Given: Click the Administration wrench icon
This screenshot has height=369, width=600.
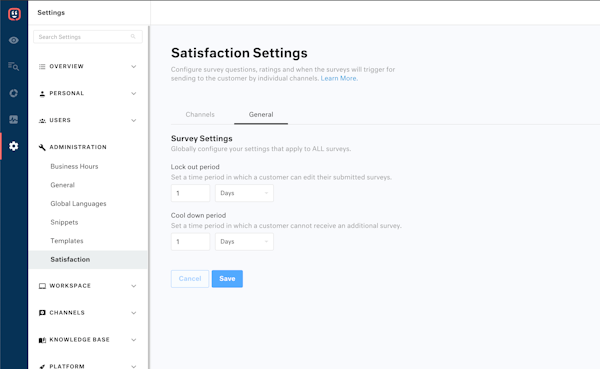Looking at the screenshot, I should pyautogui.click(x=42, y=147).
